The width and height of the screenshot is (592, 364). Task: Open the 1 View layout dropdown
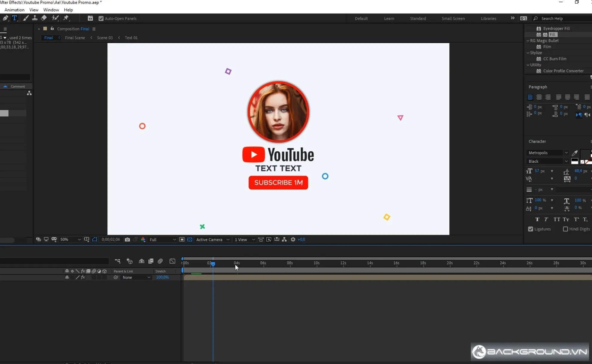tap(245, 240)
